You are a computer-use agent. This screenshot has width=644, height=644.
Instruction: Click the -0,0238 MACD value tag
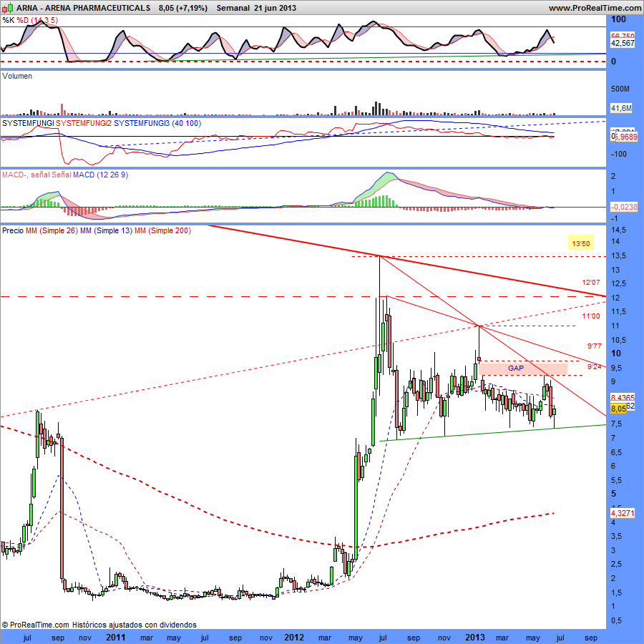click(x=624, y=207)
